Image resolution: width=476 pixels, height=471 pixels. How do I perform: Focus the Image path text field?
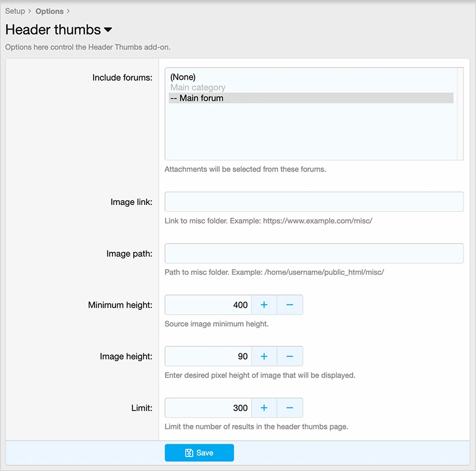point(314,253)
